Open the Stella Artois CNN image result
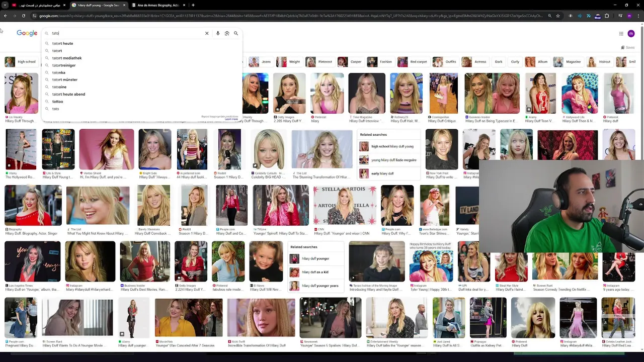 tap(345, 206)
